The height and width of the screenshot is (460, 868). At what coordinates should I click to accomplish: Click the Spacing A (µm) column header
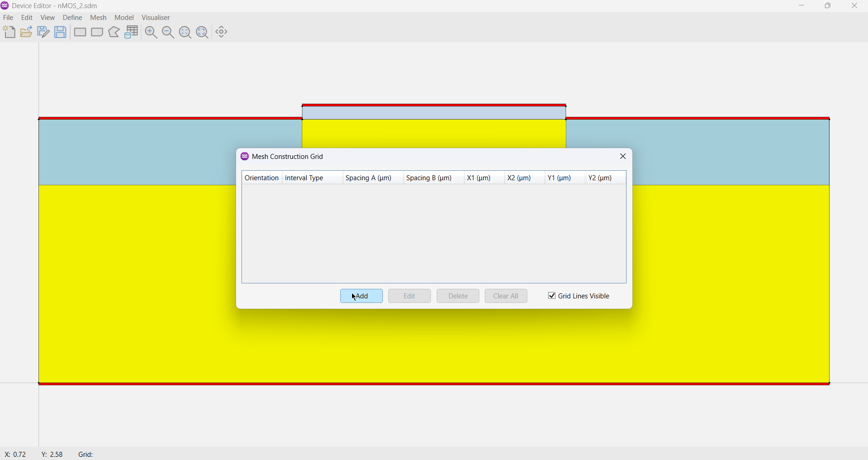point(373,178)
